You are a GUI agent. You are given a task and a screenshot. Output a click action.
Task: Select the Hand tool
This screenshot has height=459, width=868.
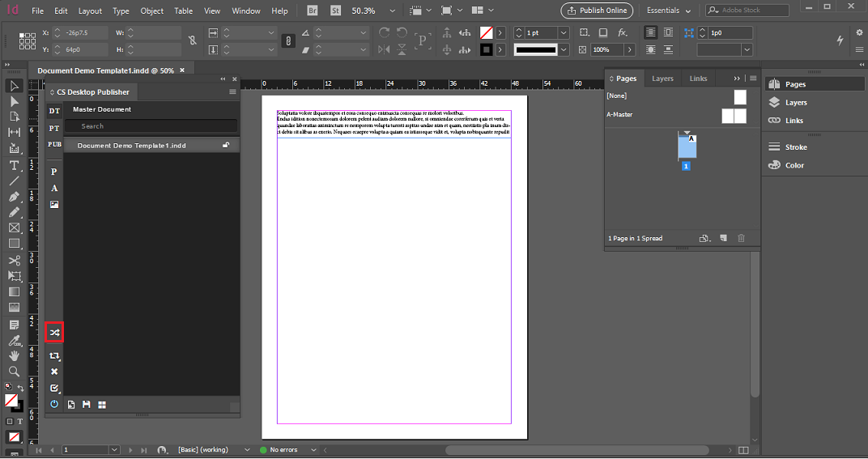pos(15,355)
